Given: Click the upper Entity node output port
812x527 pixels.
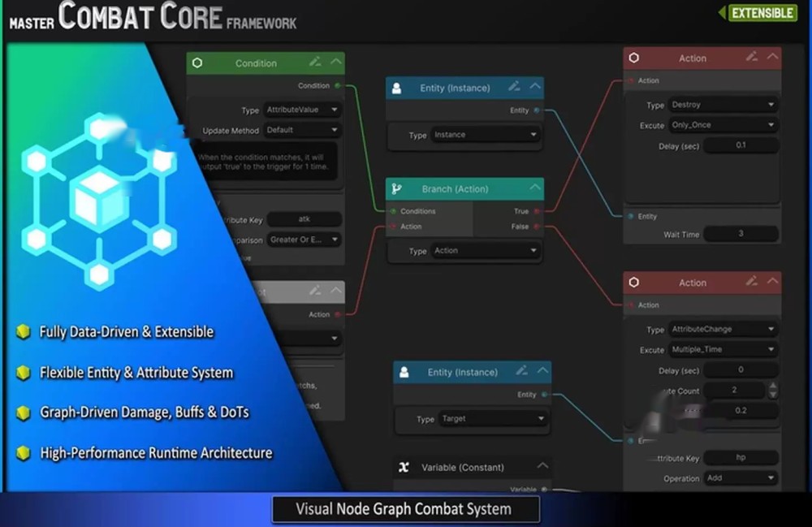Looking at the screenshot, I should [x=537, y=110].
